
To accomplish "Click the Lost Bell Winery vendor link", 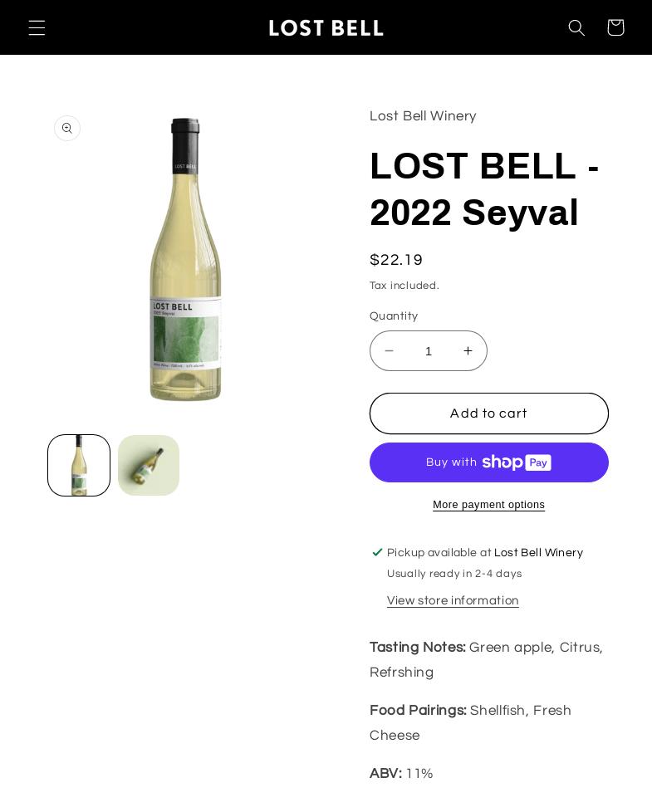I will 423,116.
